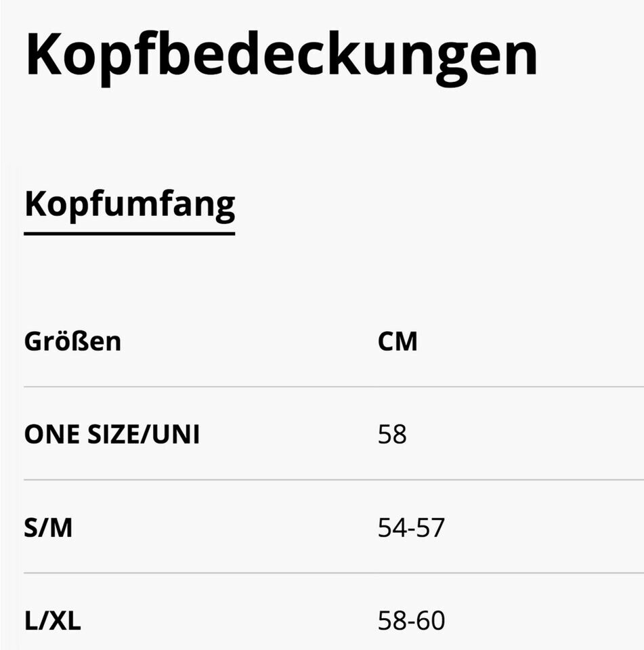Select the Kopfumfang tab

point(129,203)
